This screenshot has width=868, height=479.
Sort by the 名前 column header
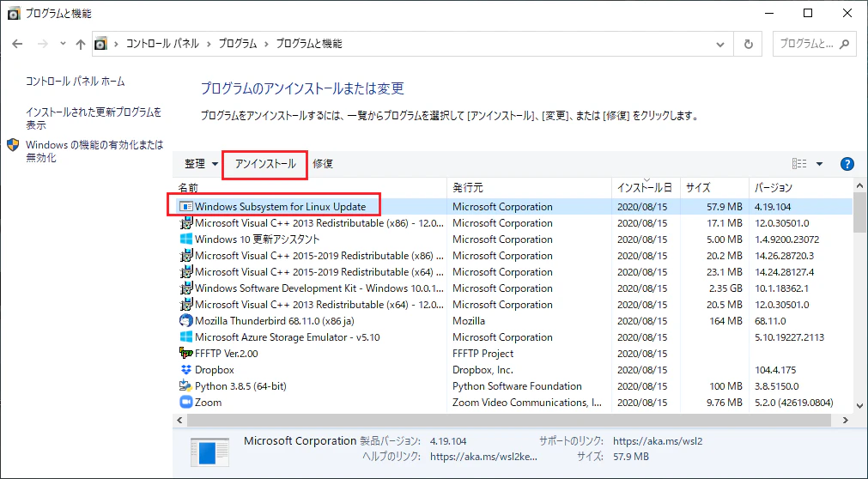[310, 188]
